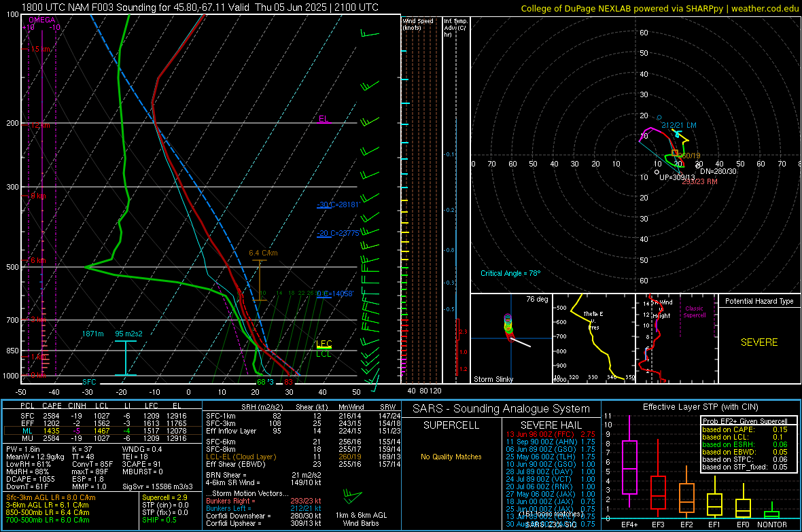Click the green 1km & 6km wind barb graphic
802x532 pixels.
coord(353,496)
